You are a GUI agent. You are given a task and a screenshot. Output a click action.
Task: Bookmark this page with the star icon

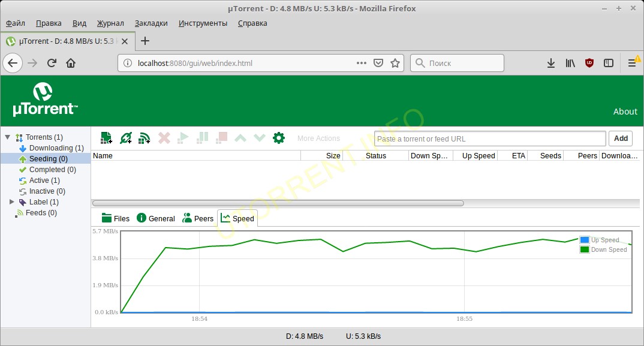click(x=395, y=64)
